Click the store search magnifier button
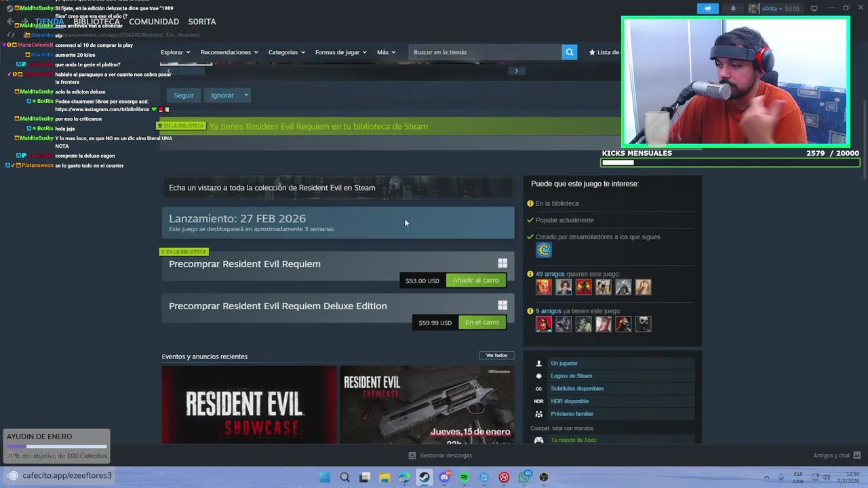The height and width of the screenshot is (488, 868). point(570,52)
